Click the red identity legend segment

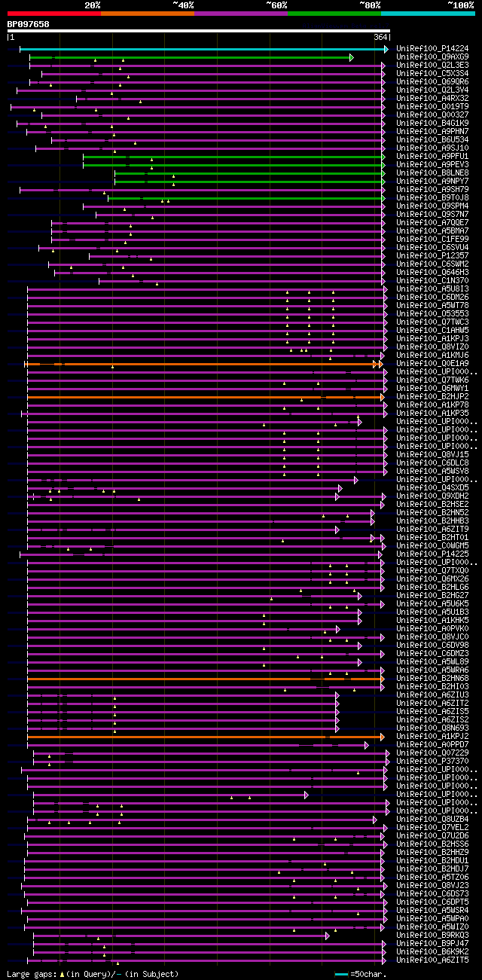[x=53, y=14]
